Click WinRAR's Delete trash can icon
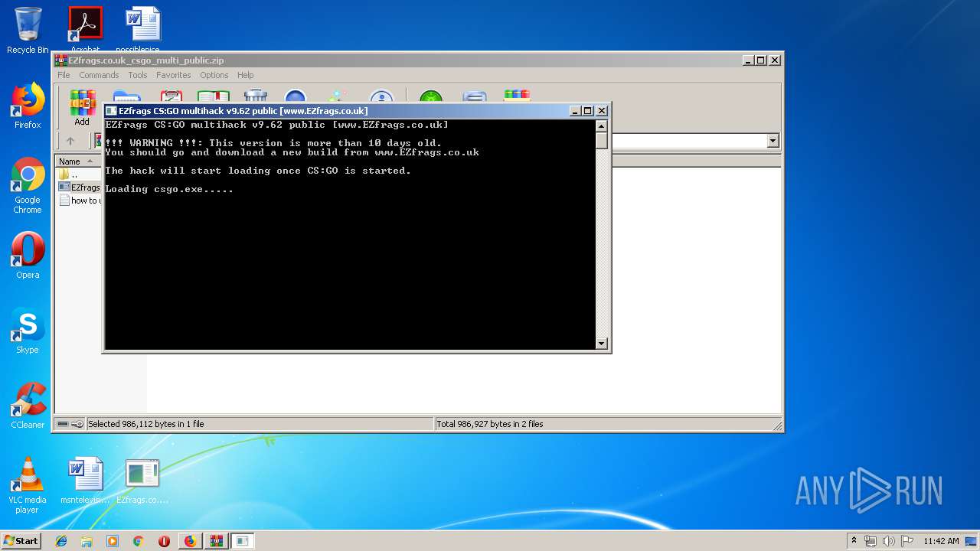 point(256,96)
